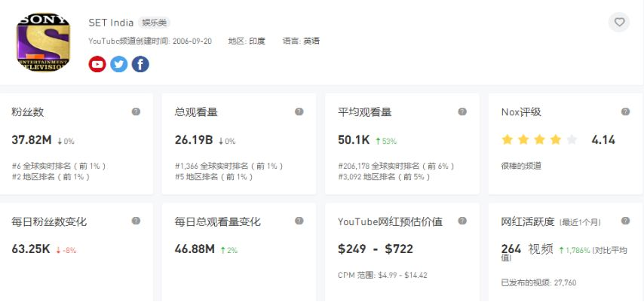Click the 网红活跃度 card title

[528, 222]
